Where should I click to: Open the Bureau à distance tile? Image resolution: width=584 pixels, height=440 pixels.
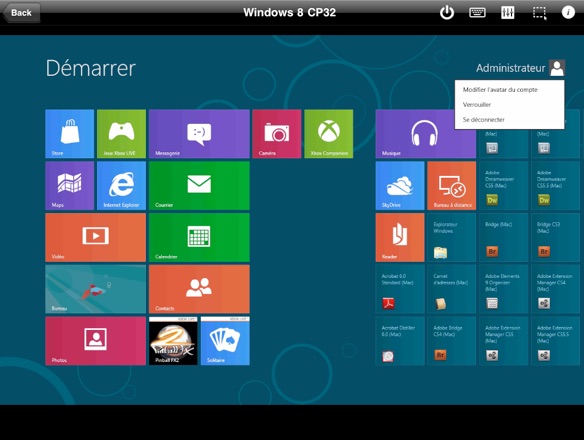point(452,186)
